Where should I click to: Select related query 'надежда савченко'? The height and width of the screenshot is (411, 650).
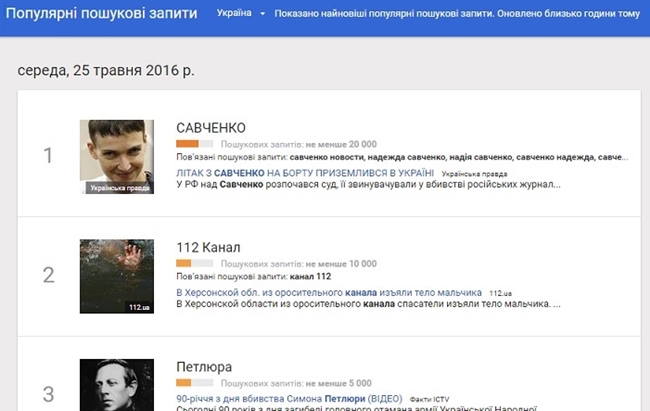pyautogui.click(x=406, y=157)
